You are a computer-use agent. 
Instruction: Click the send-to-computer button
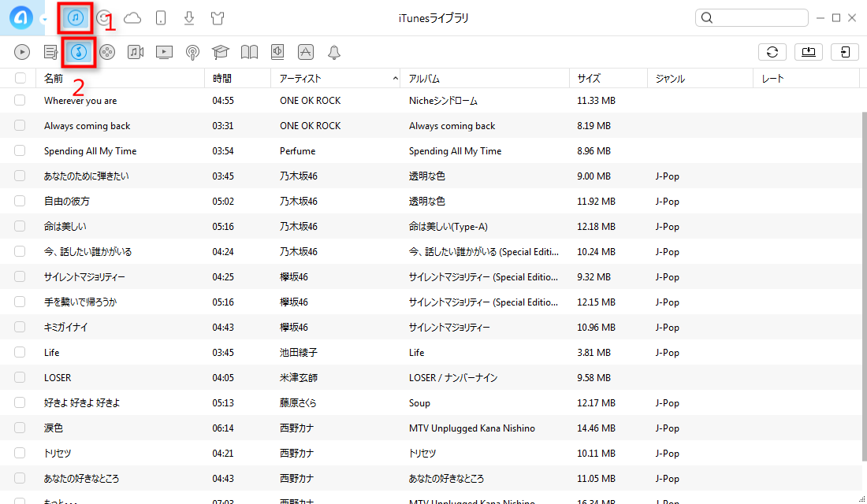[809, 52]
